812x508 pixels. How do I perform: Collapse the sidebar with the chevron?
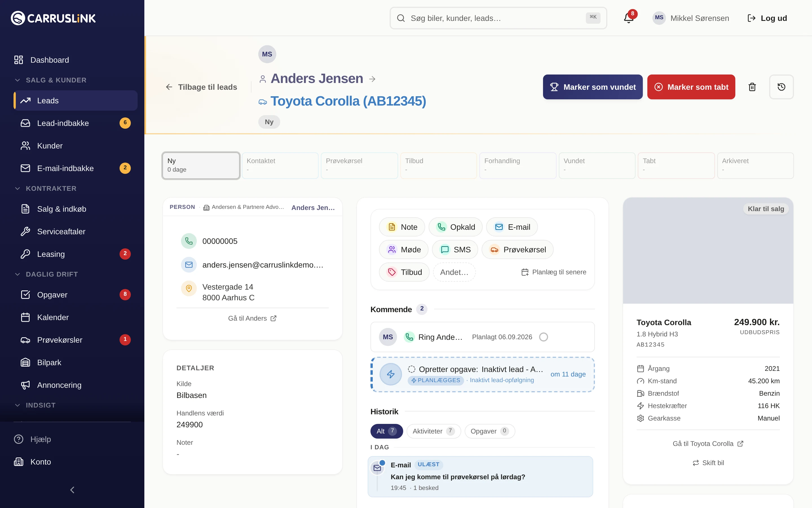(x=72, y=490)
